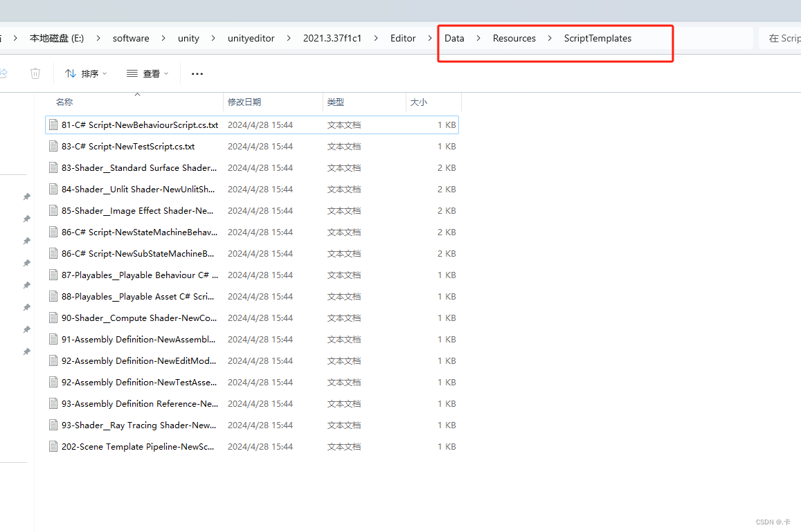Click the 2021.3.37f1c1 breadcrumb segment
The height and width of the screenshot is (532, 801).
pyautogui.click(x=332, y=38)
